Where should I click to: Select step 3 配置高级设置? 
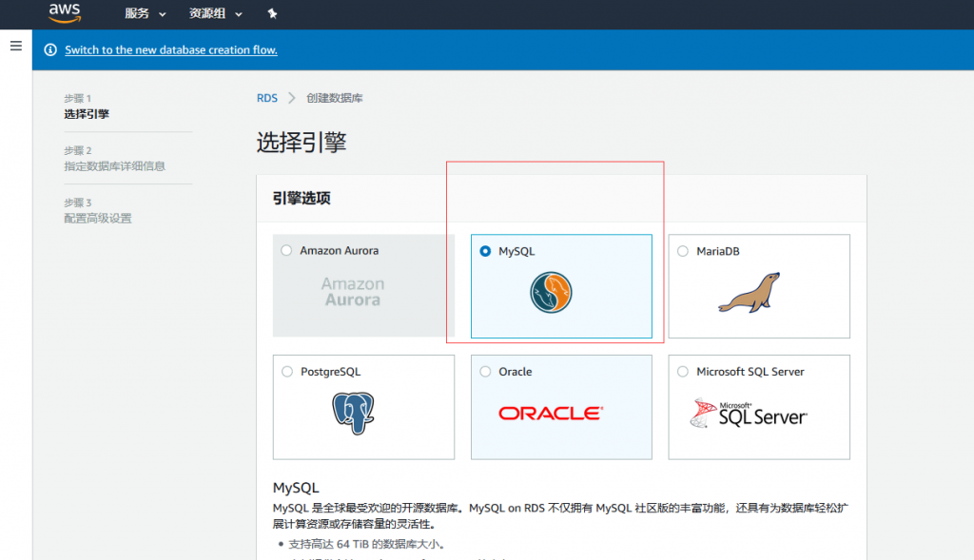click(x=98, y=218)
